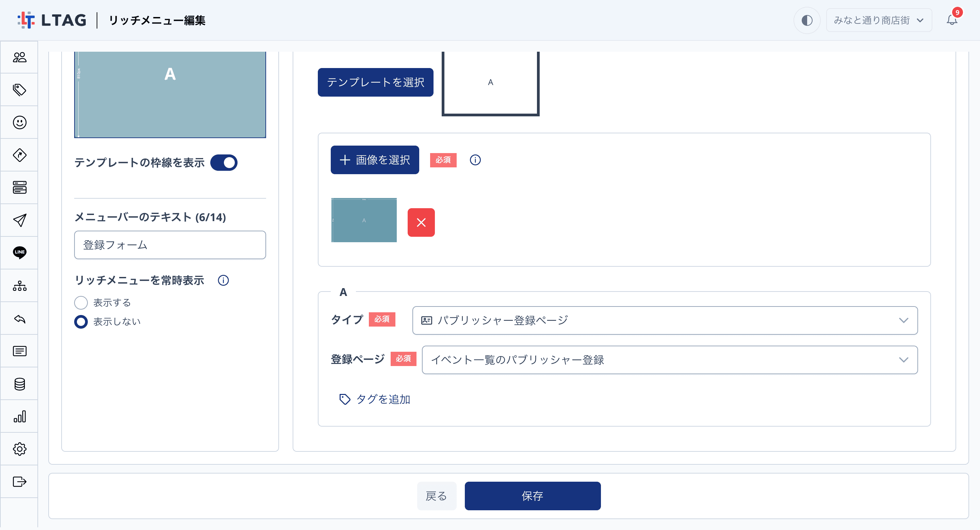Open the settings gear sidebar icon
This screenshot has height=530, width=980.
tap(19, 449)
